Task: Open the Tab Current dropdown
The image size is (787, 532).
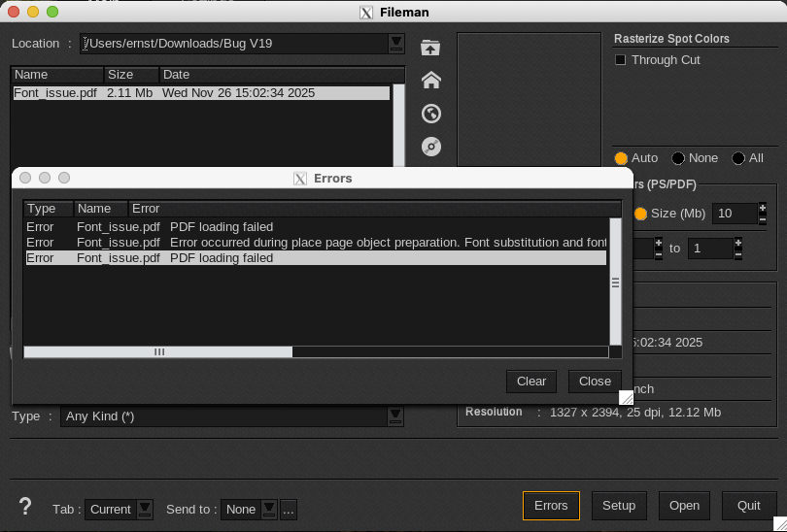Action: tap(145, 509)
